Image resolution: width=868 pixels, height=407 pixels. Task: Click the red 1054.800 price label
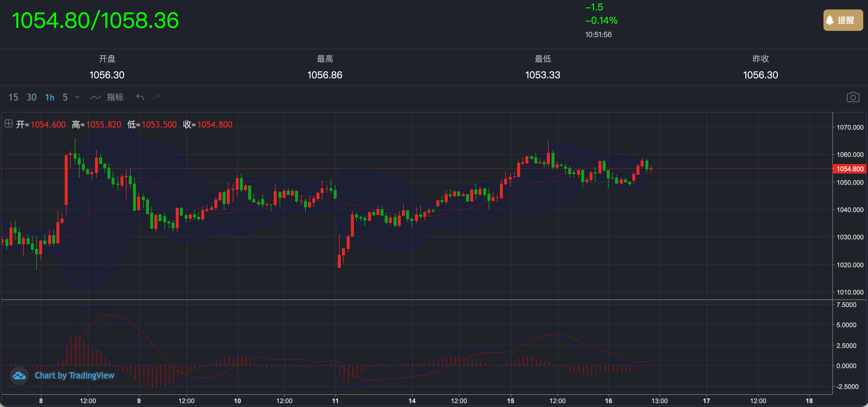pyautogui.click(x=850, y=169)
